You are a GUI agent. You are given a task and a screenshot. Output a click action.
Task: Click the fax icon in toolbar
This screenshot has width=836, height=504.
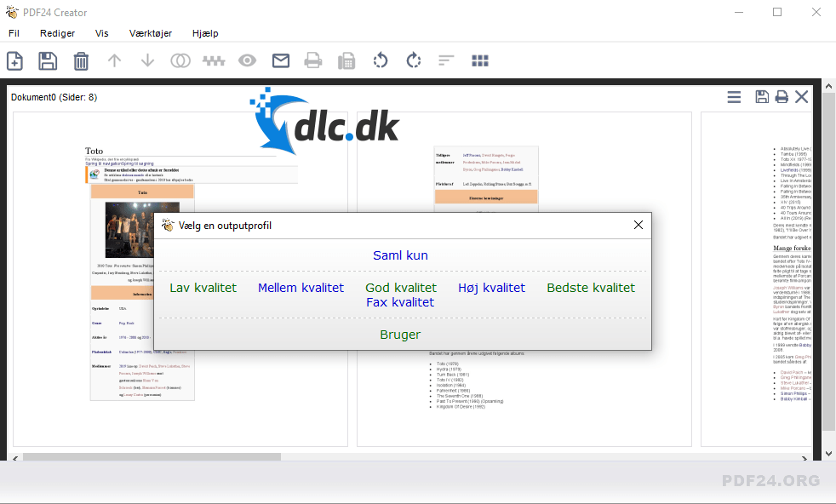click(x=346, y=60)
